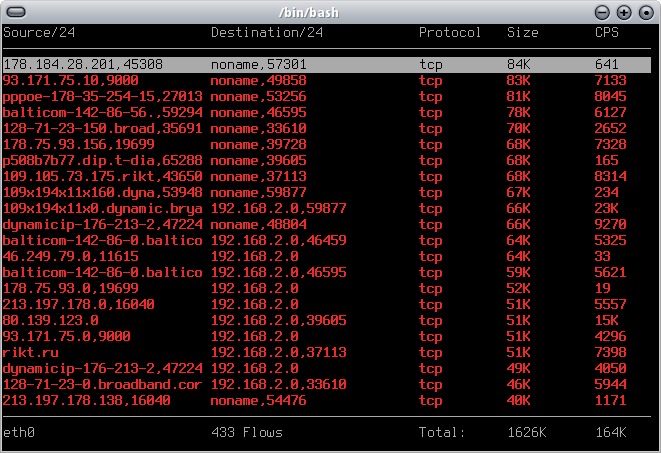
Task: Click destination 192.168.2.0,46595
Action: pyautogui.click(x=279, y=273)
